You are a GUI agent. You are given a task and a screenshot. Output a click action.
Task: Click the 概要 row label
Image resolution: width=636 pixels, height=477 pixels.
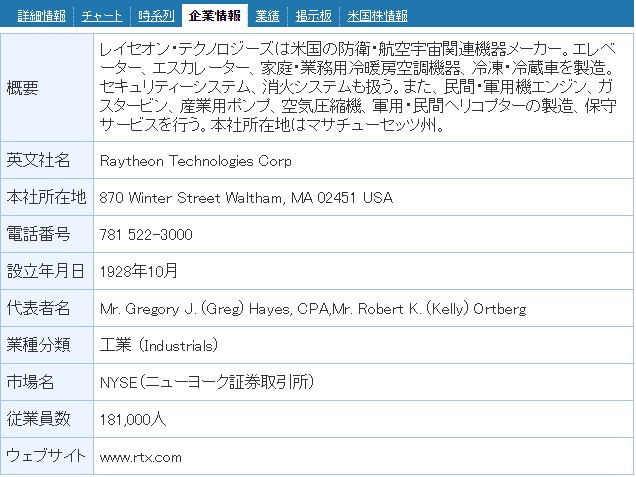pyautogui.click(x=22, y=88)
